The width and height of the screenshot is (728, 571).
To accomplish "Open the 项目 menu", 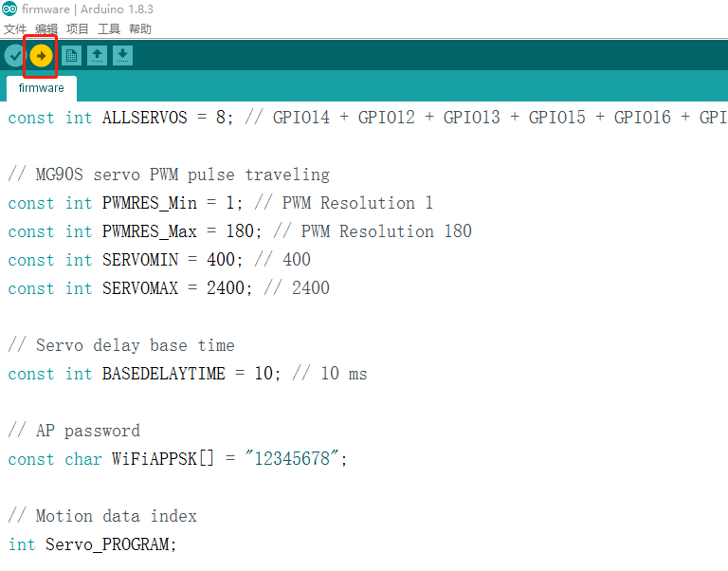I will click(78, 29).
